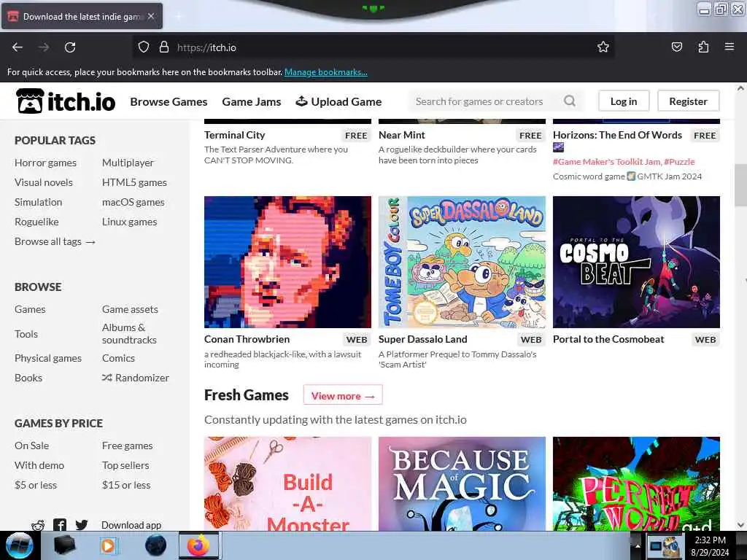Image resolution: width=747 pixels, height=560 pixels.
Task: Open the Pocket save icon
Action: click(676, 47)
